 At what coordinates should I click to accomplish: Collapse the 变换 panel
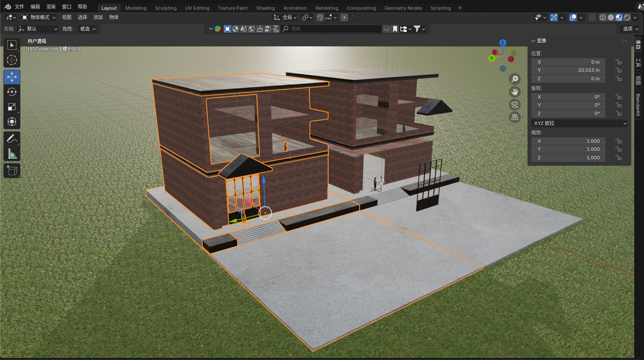[x=533, y=41]
